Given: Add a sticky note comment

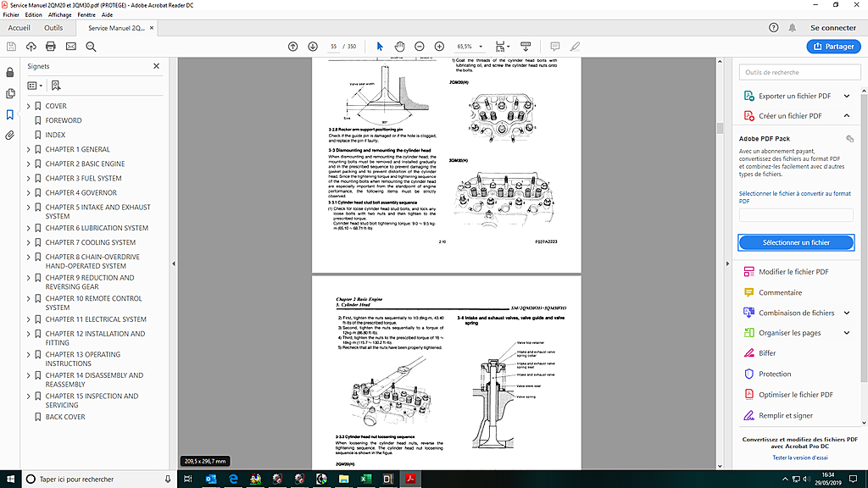Looking at the screenshot, I should click(x=554, y=47).
